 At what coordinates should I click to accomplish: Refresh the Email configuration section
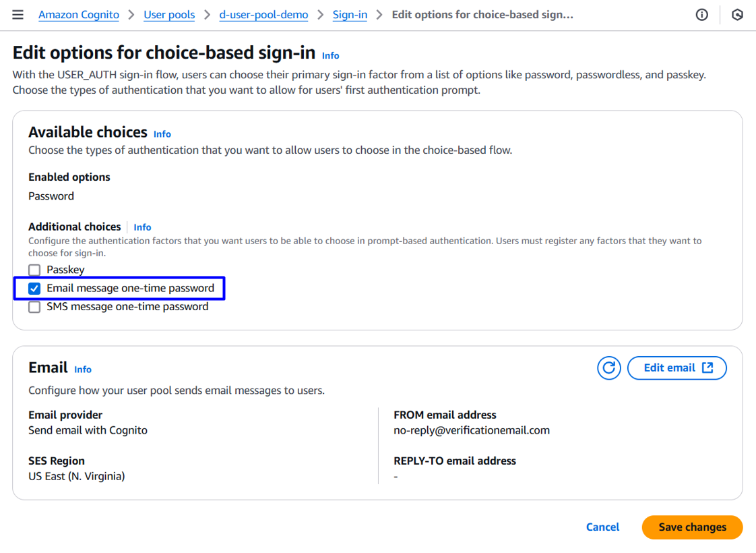tap(609, 368)
